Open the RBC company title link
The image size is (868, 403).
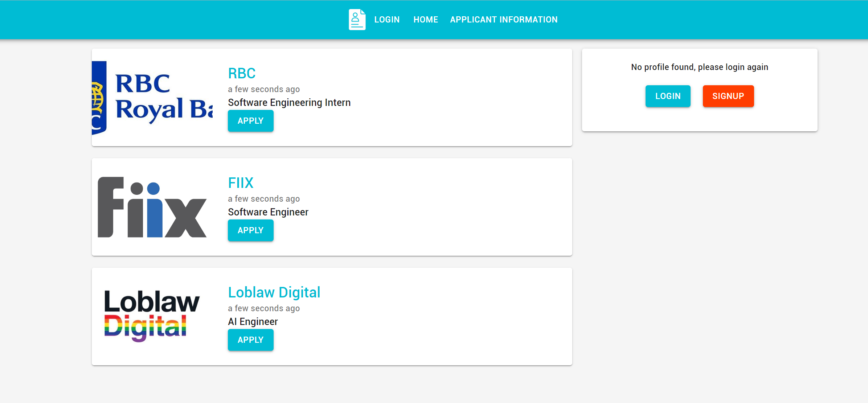point(242,73)
